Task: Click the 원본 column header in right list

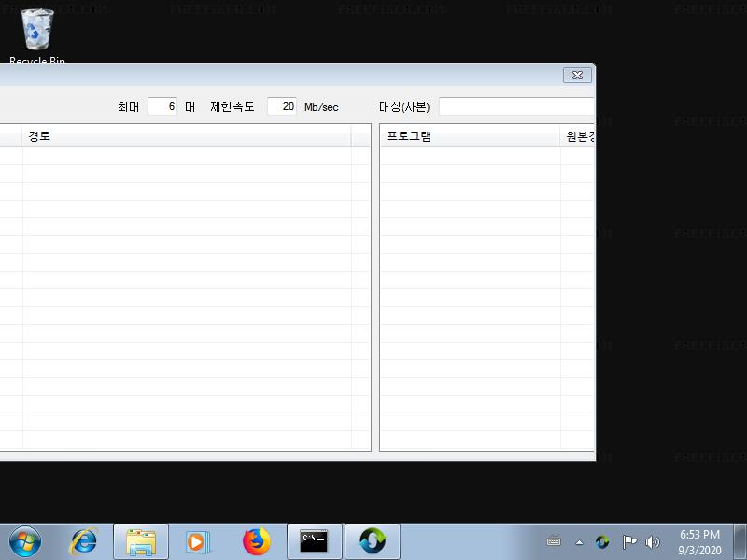Action: (578, 136)
